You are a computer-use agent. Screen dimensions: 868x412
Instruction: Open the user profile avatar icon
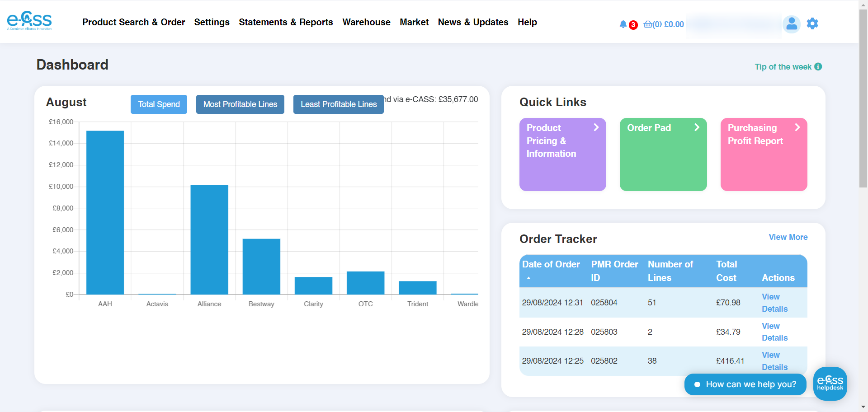tap(791, 24)
